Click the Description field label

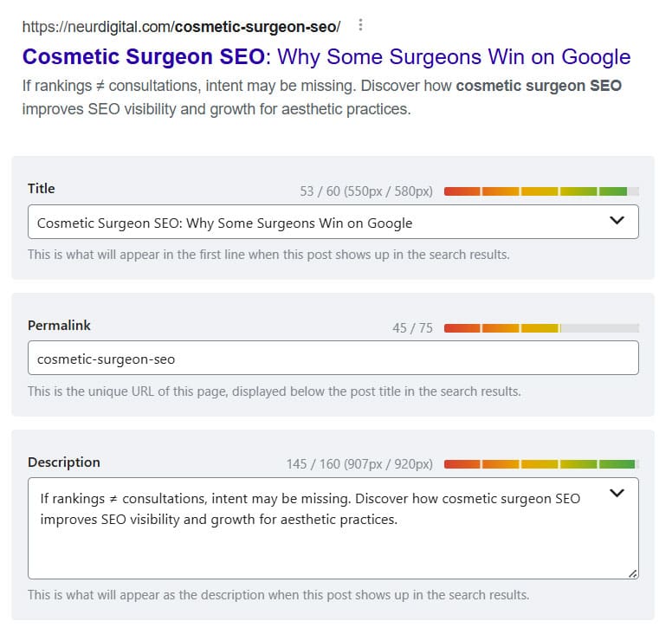[64, 463]
